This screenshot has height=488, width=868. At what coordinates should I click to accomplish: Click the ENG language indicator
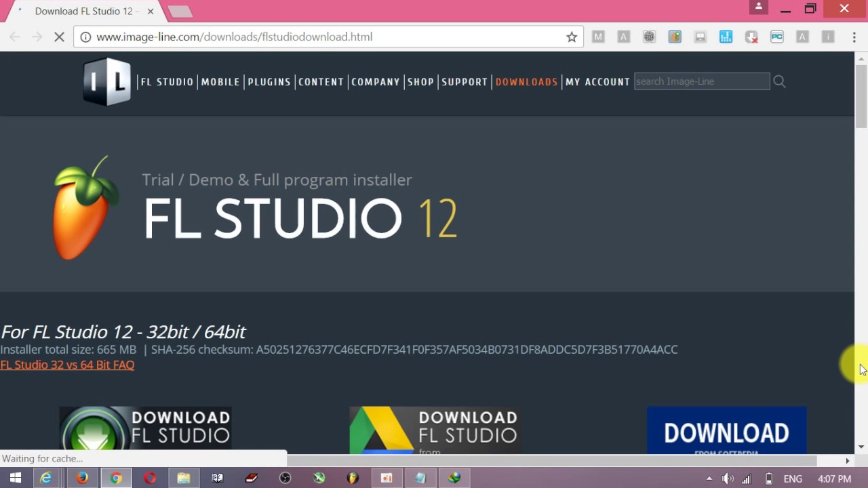tap(793, 479)
